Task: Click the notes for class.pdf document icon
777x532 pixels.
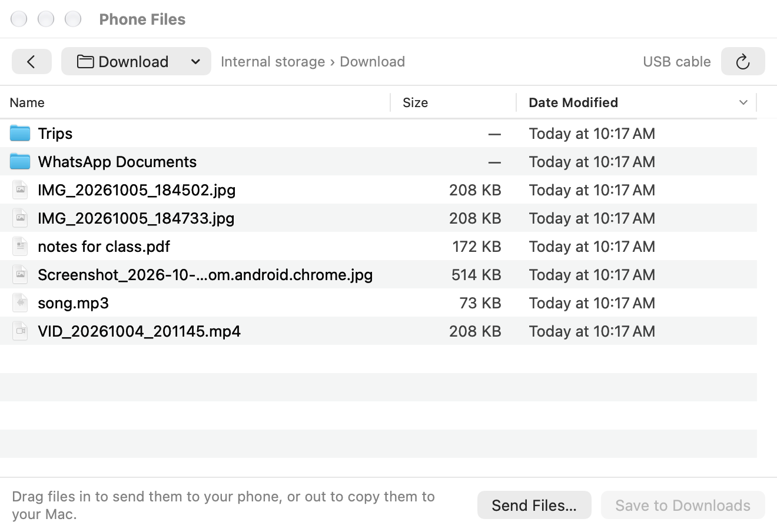Action: point(21,246)
